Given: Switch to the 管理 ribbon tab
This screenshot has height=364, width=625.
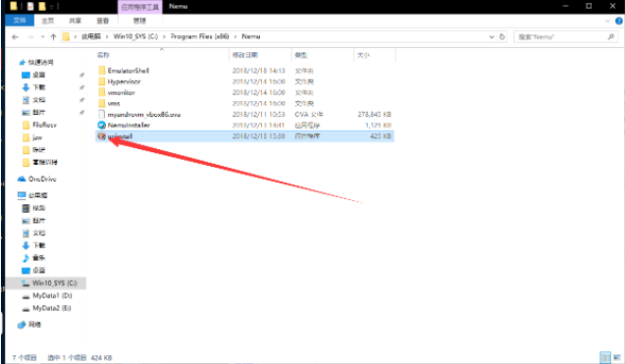Looking at the screenshot, I should (139, 21).
